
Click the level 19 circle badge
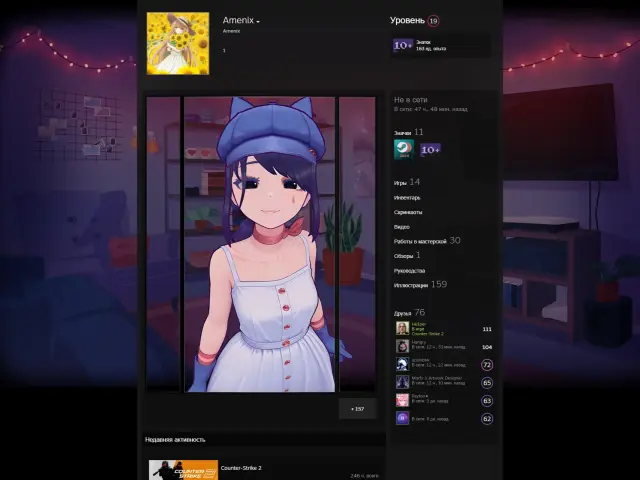(x=432, y=20)
